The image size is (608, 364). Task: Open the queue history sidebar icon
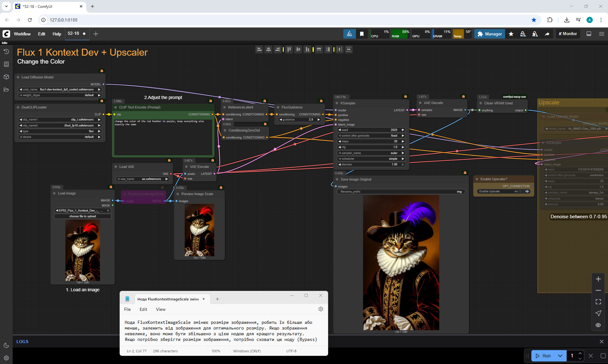pyautogui.click(x=6, y=52)
